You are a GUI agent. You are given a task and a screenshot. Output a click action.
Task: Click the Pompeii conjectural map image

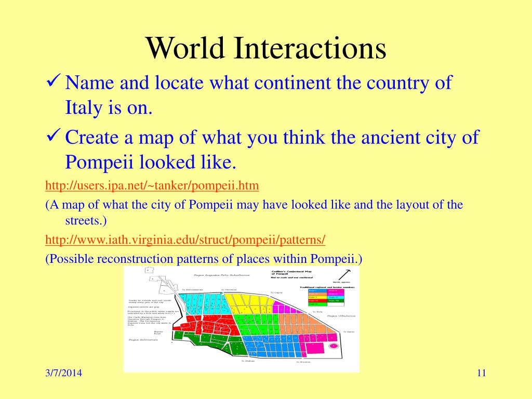click(x=242, y=320)
